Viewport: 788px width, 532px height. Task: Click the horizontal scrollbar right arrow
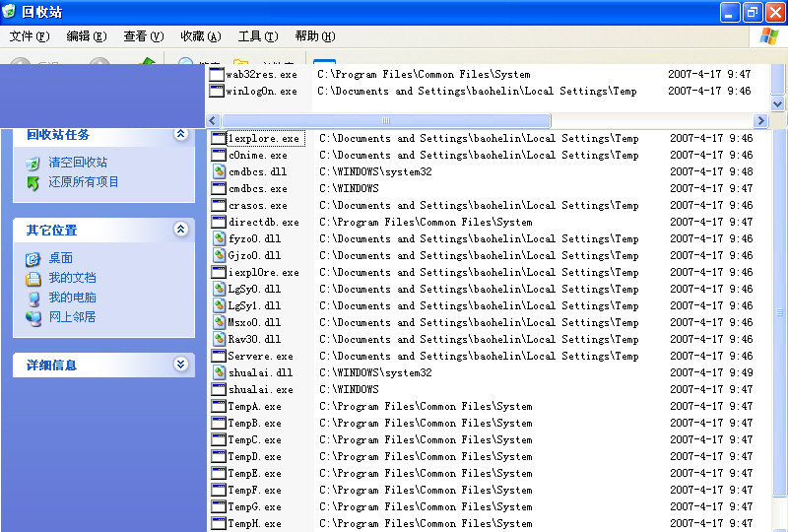click(x=760, y=120)
